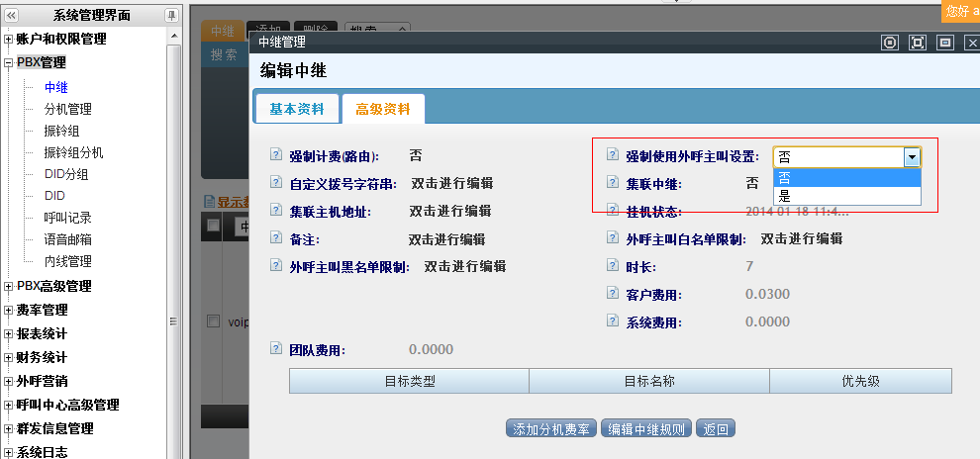The image size is (980, 459).
Task: Click help icon beside 强制计费(路由)
Action: point(276,155)
